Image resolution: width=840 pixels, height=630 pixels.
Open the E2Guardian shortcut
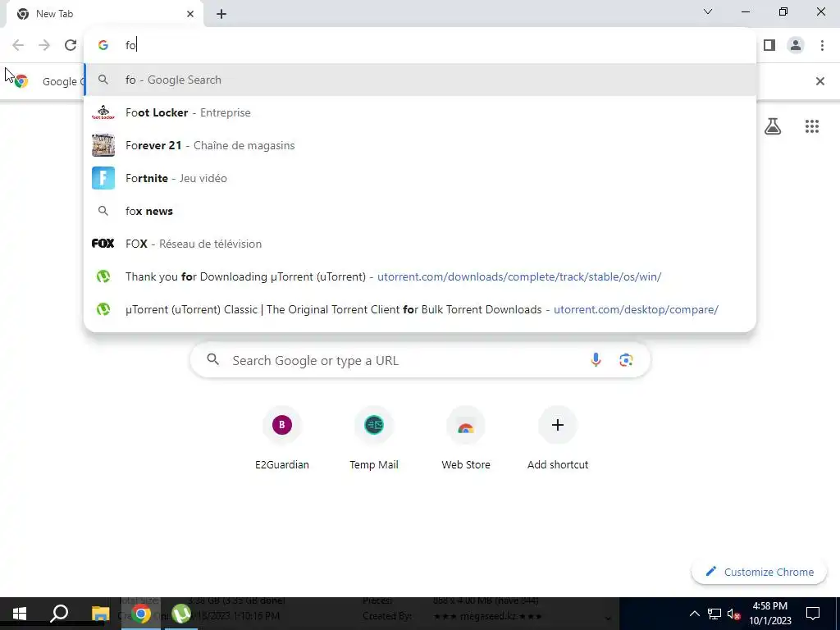282,438
